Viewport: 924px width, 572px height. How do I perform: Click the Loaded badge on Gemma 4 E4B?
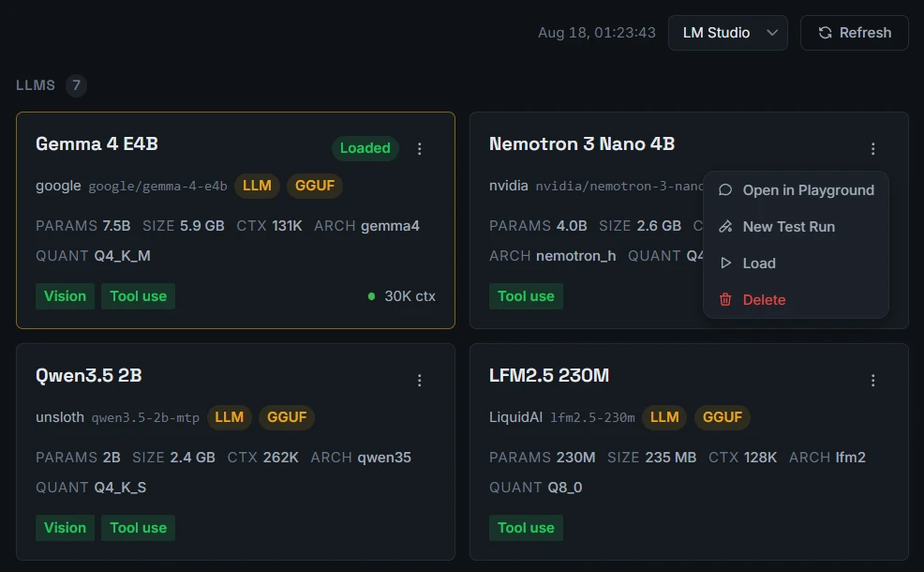coord(365,148)
